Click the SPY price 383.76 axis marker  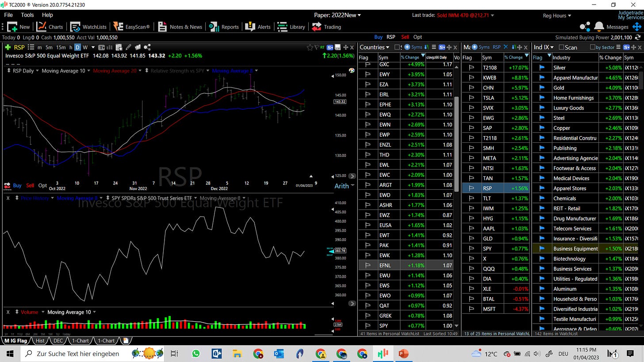coord(341,251)
